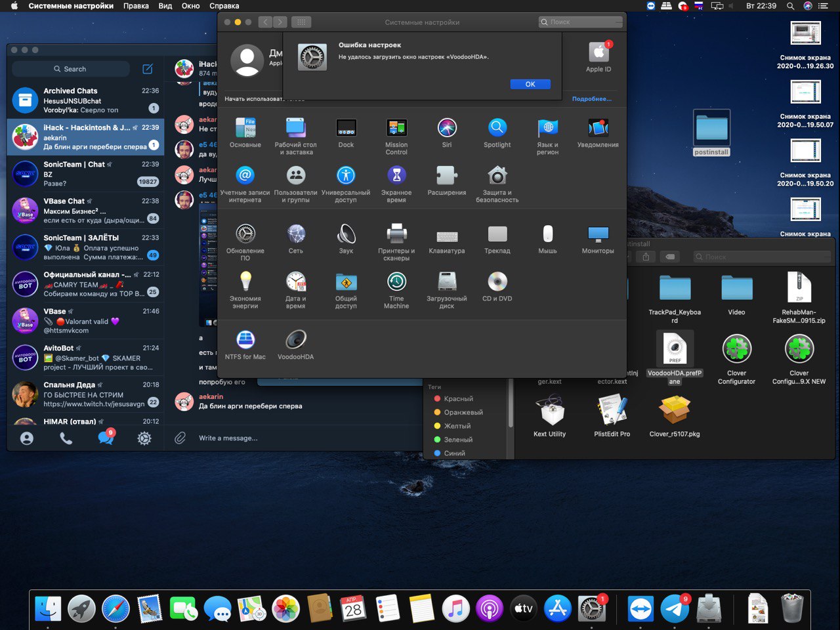Select postinstall folder on desktop
840x630 pixels.
coord(712,133)
